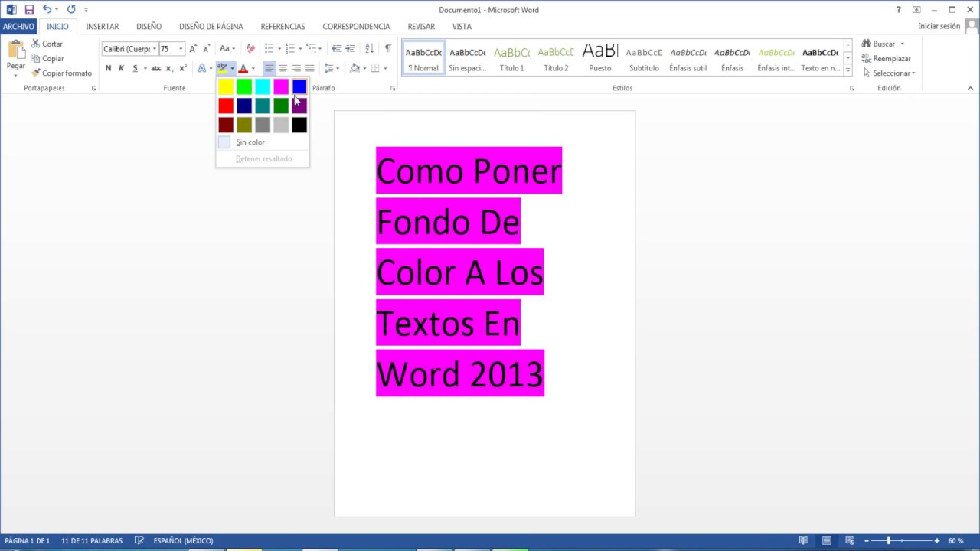
Task: Choose black highlight color swatch
Action: point(299,124)
